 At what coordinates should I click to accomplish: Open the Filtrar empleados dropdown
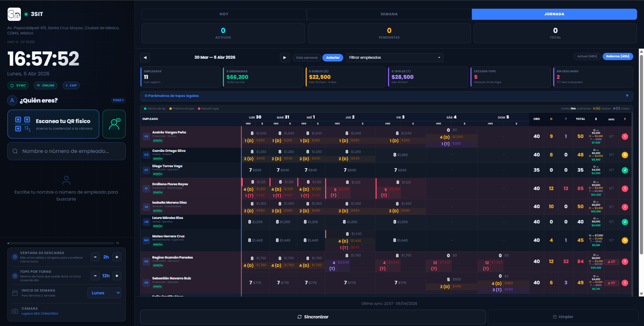pos(394,58)
